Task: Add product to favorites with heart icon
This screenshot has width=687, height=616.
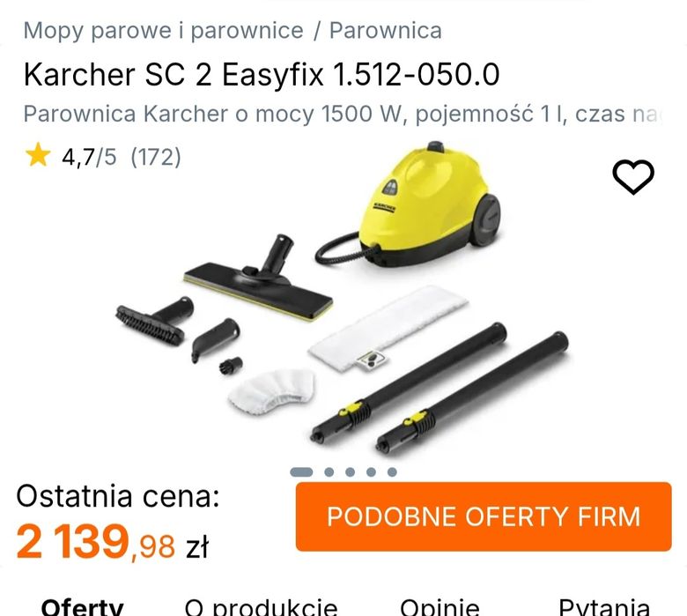Action: click(x=632, y=176)
